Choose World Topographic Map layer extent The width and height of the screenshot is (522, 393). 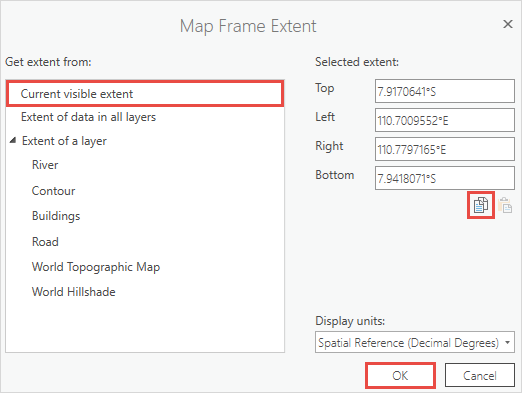96,267
